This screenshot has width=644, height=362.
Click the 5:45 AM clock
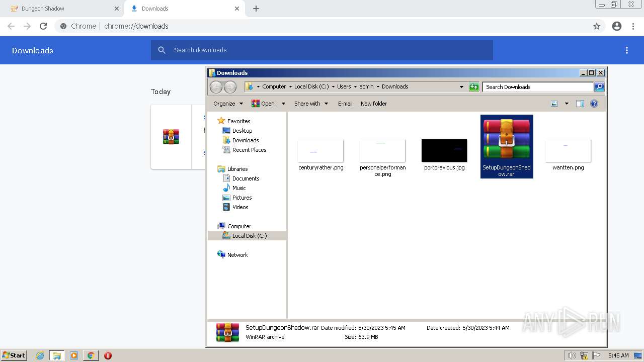[618, 355]
